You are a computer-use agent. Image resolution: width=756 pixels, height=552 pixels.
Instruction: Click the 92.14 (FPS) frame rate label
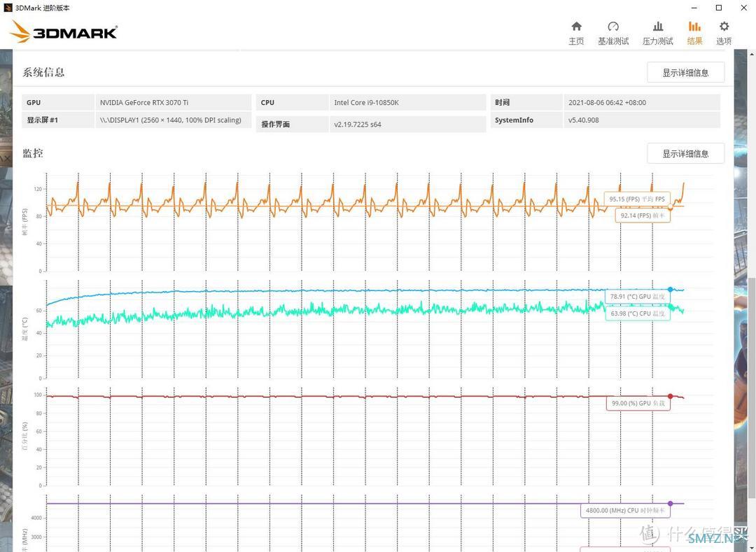tap(643, 215)
